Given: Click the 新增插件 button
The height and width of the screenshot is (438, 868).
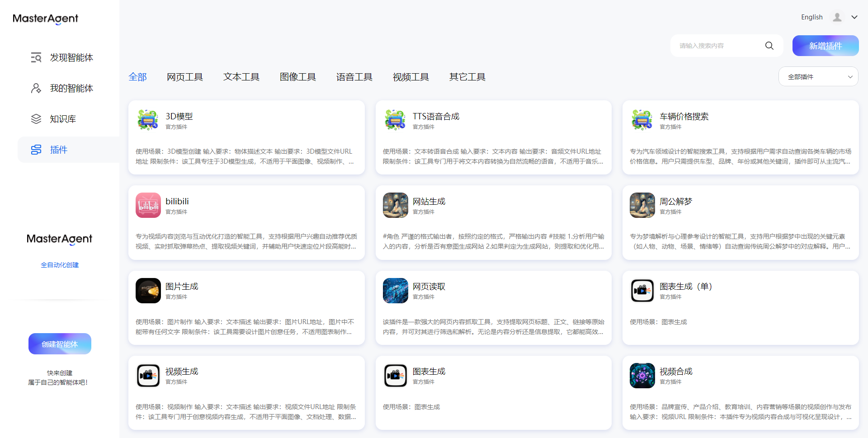Looking at the screenshot, I should (x=826, y=46).
